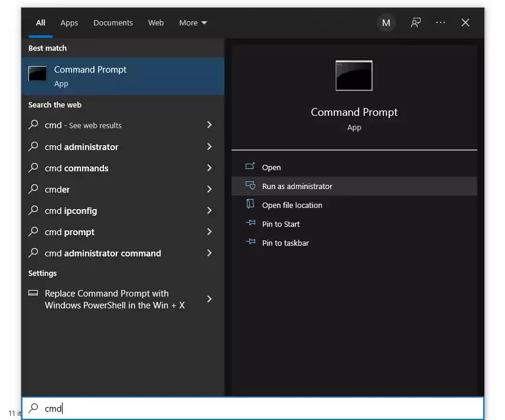Open 'cmd - See web results' suggestion
Viewport: 505px width, 420px height.
(x=123, y=125)
